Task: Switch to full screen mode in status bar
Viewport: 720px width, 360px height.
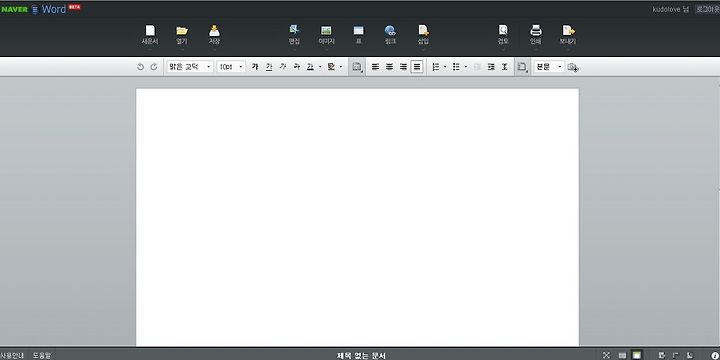Action: point(606,355)
